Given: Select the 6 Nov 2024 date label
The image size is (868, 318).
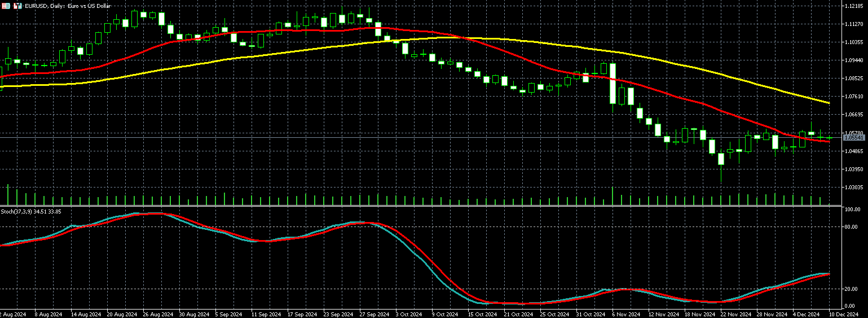Looking at the screenshot, I should click(x=626, y=314).
